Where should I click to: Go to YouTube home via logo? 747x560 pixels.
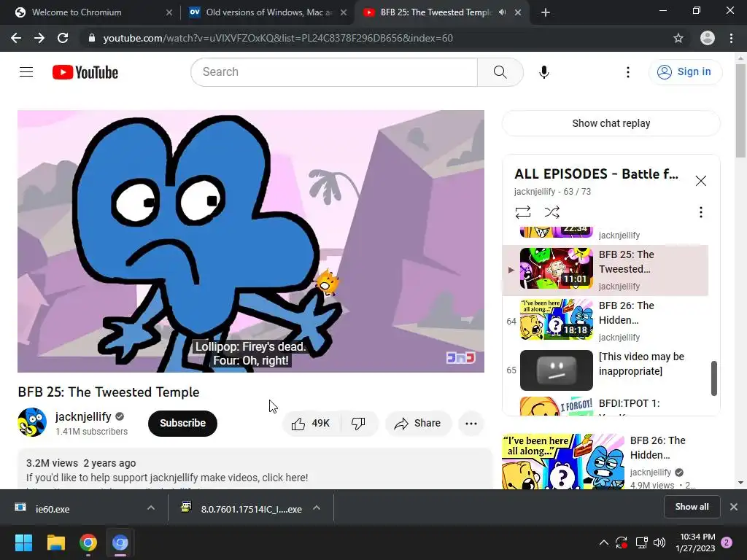(x=85, y=72)
